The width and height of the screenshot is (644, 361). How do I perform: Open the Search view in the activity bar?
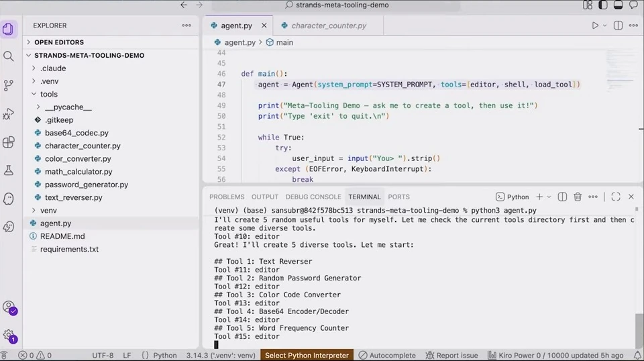tap(8, 56)
